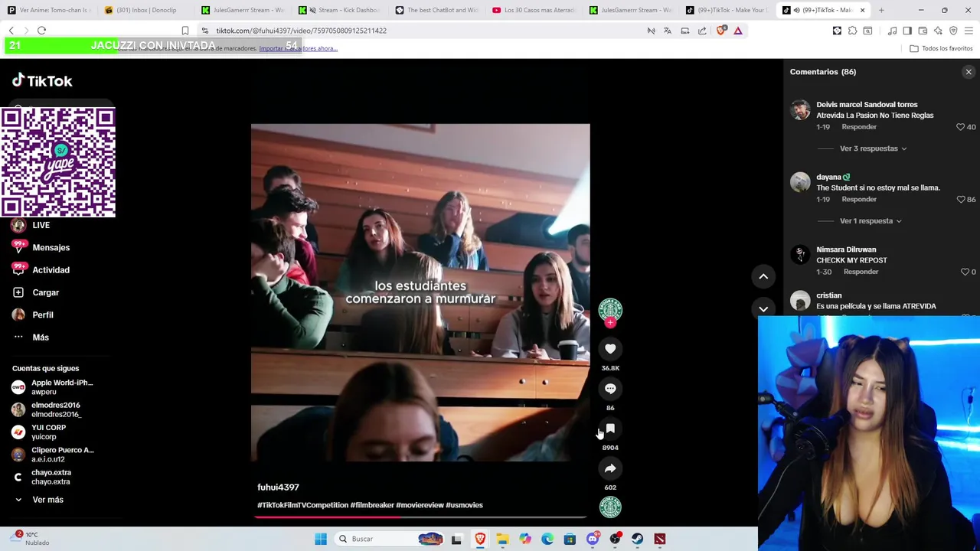The image size is (980, 551).
Task: Open the browser hamburger menu
Action: (x=969, y=31)
